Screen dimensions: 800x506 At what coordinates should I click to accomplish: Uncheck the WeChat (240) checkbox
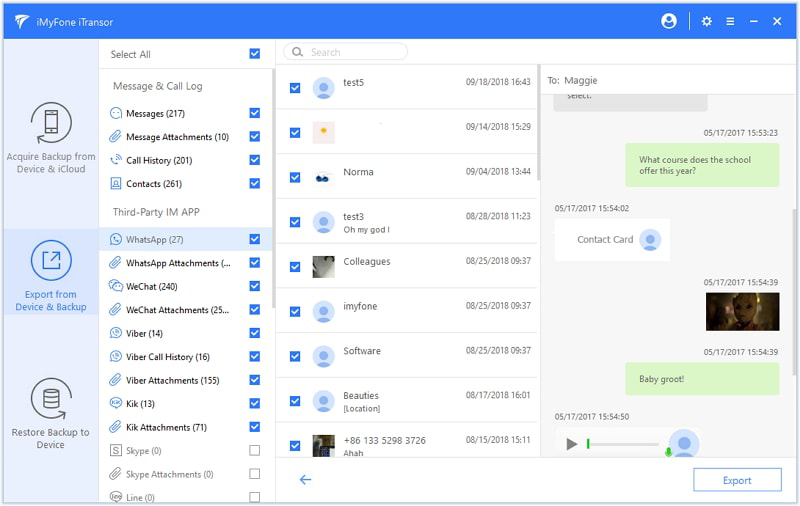click(x=254, y=286)
